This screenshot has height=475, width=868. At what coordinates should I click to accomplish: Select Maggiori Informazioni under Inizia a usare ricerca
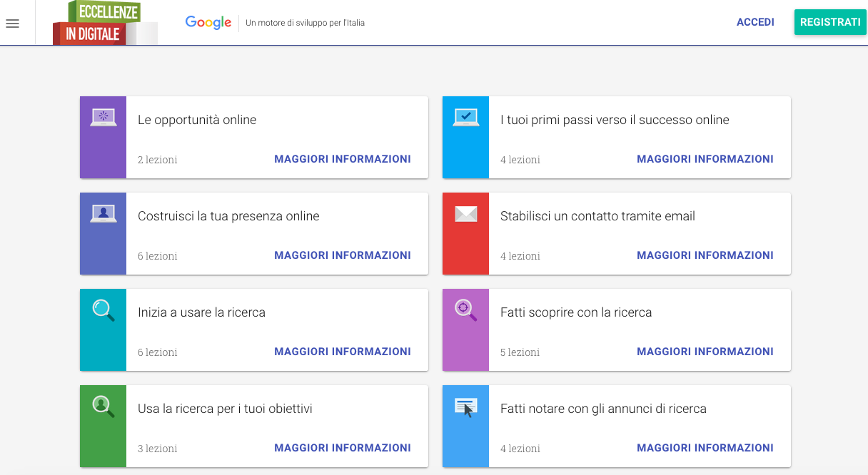pyautogui.click(x=343, y=352)
